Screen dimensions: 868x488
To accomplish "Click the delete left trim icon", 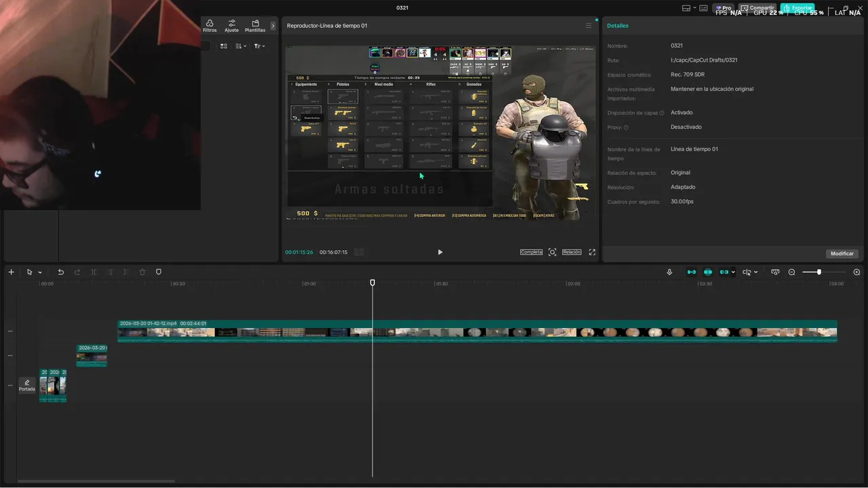I will 110,272.
